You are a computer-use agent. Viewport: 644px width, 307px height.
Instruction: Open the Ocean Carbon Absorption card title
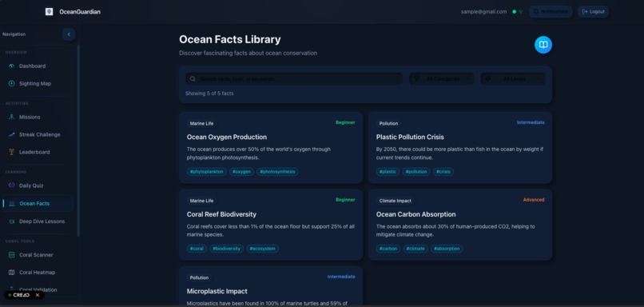click(x=415, y=214)
